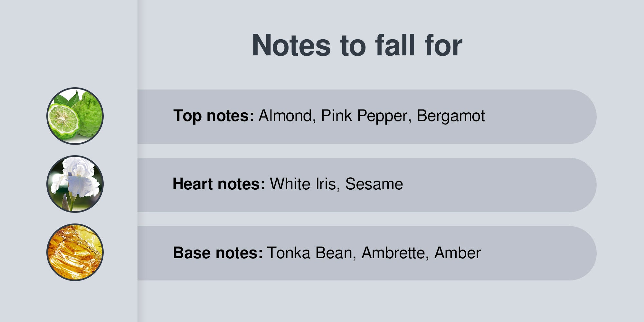Click 'Sesame' in the heart notes row
644x322 pixels.
point(374,184)
